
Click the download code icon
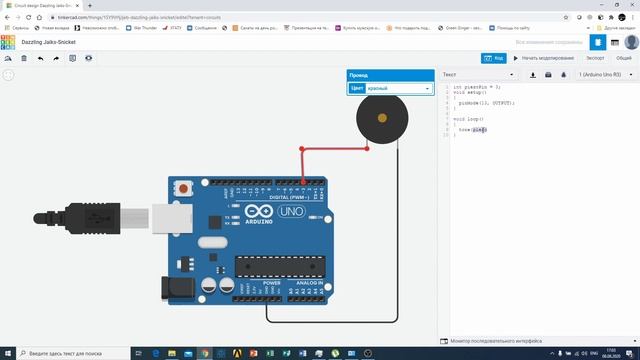pos(533,75)
